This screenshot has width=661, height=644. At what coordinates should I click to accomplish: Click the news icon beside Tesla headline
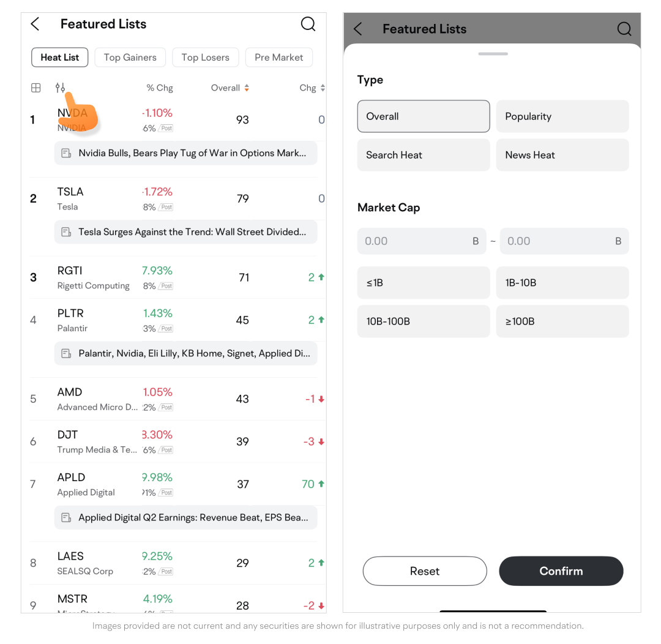[x=66, y=232]
